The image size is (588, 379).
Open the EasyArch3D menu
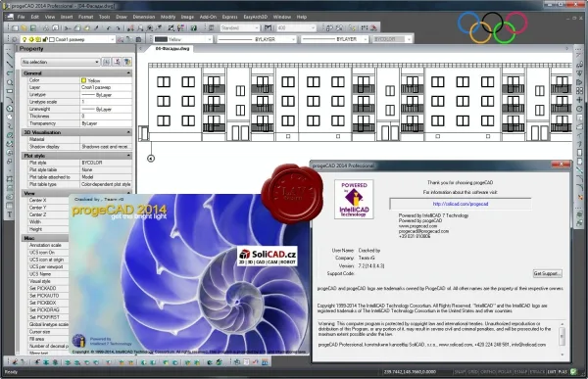pos(256,17)
